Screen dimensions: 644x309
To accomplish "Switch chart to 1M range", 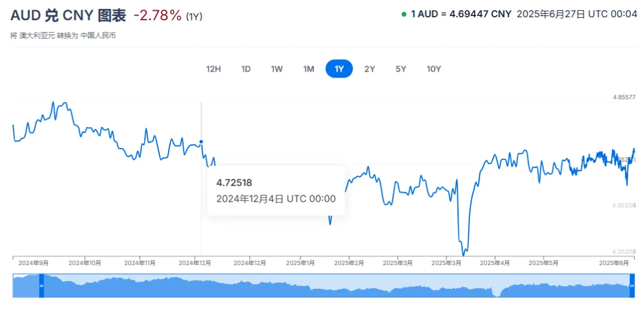I will 308,69.
